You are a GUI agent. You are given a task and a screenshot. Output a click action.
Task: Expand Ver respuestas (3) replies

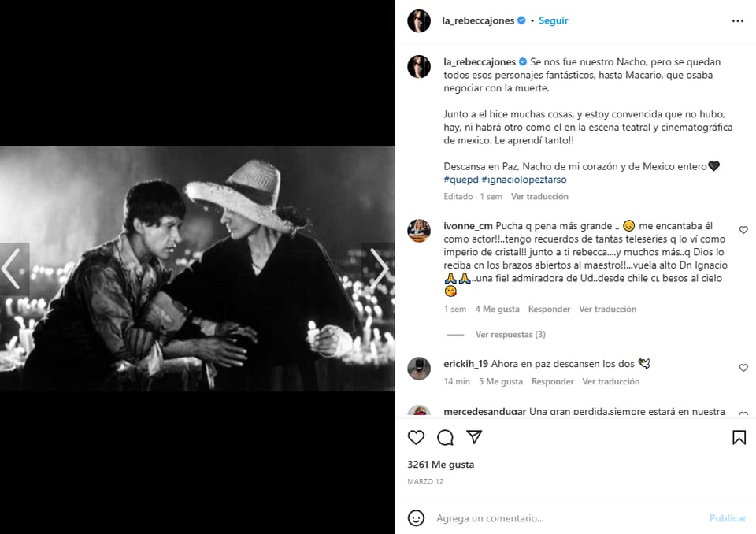pyautogui.click(x=510, y=334)
